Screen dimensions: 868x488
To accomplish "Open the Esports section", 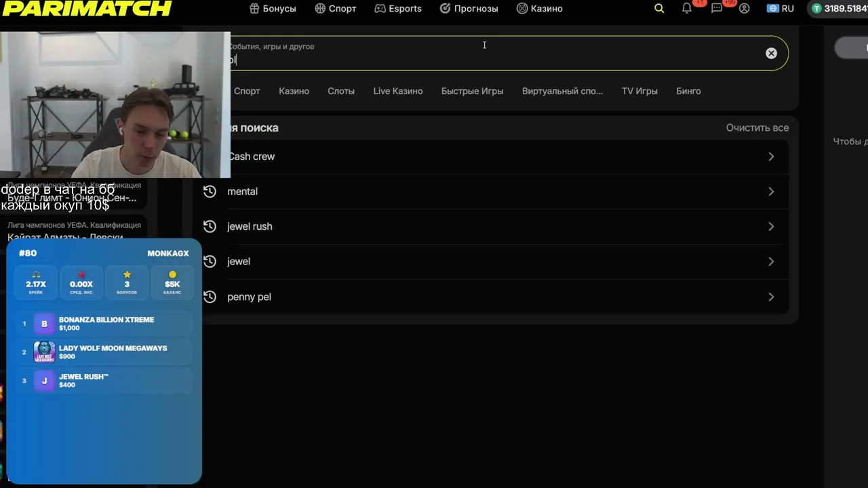I will (x=398, y=9).
